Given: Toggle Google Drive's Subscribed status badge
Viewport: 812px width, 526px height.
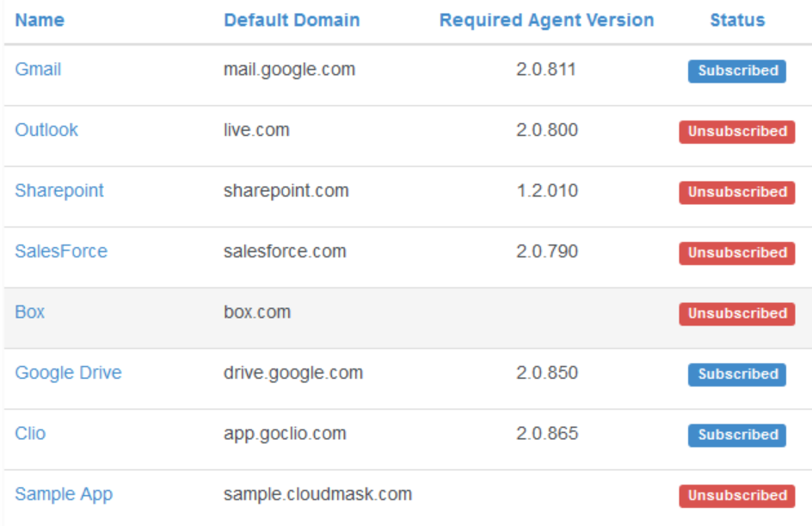Looking at the screenshot, I should pos(737,374).
